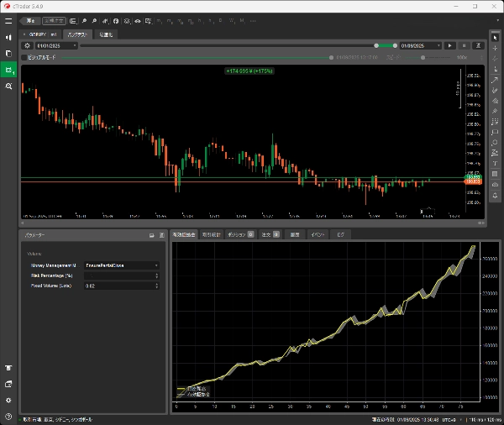Select the D daily timeframe

pyautogui.click(x=220, y=20)
